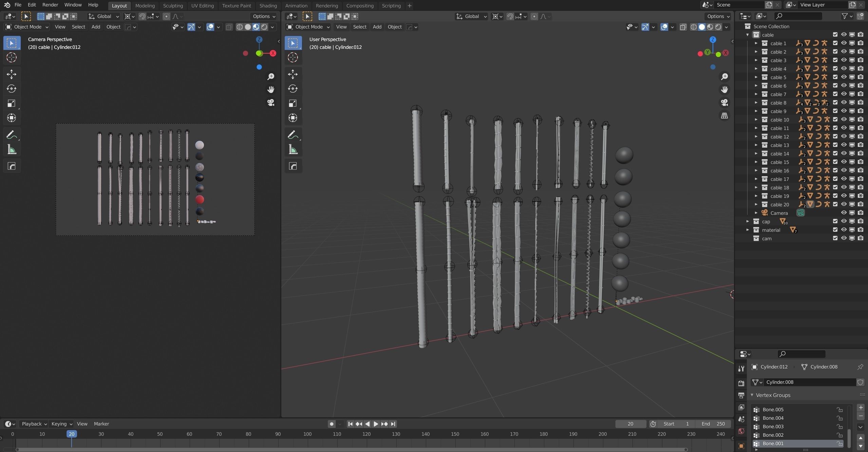This screenshot has width=868, height=452.
Task: Select the Scale tool in right viewport
Action: (x=293, y=103)
